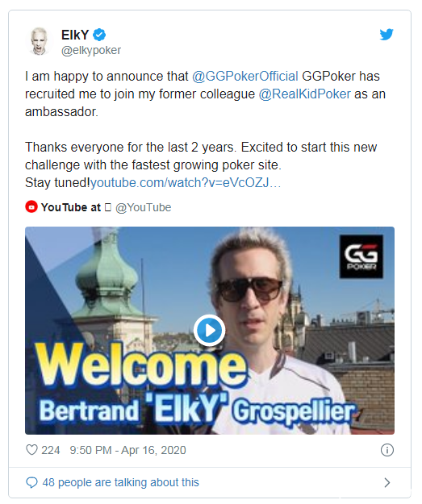Click the 9:50 PM - Apr 16, 2020 timestamp
Screen dimensions: 422x504
(127, 450)
